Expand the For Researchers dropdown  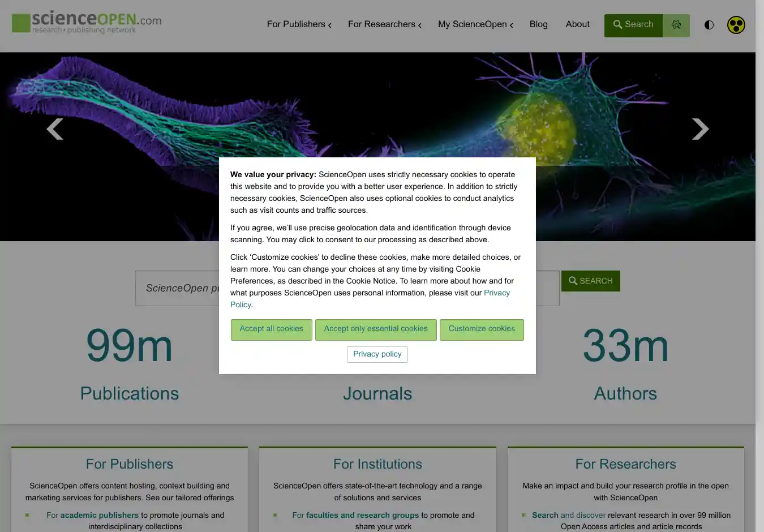pyautogui.click(x=384, y=24)
